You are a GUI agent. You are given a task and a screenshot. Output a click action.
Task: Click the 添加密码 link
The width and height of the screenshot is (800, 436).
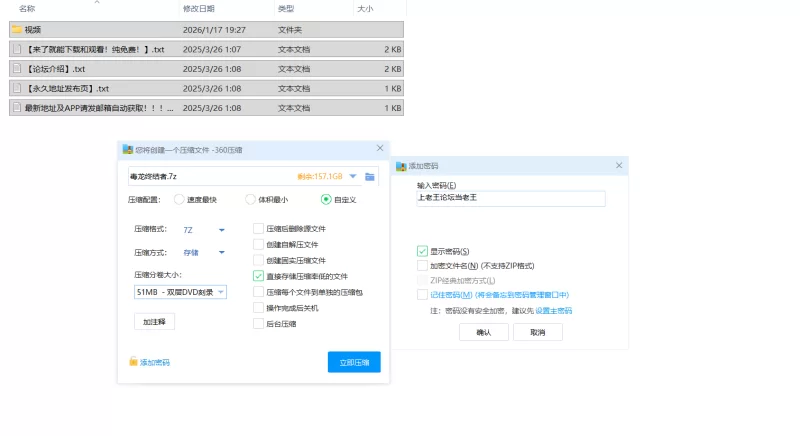coord(155,362)
